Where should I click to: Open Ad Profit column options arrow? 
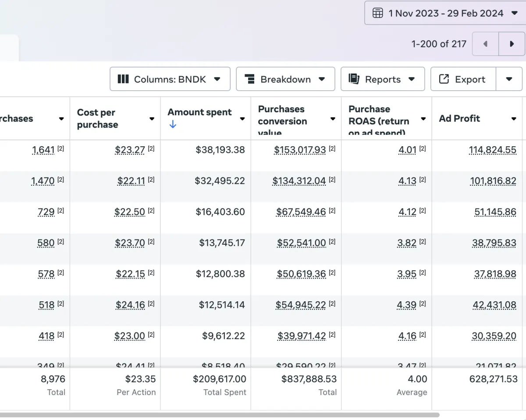(514, 119)
